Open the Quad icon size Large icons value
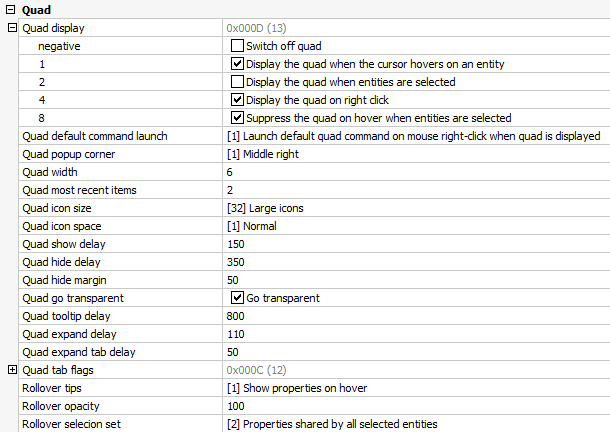The height and width of the screenshot is (432, 610). coord(416,208)
